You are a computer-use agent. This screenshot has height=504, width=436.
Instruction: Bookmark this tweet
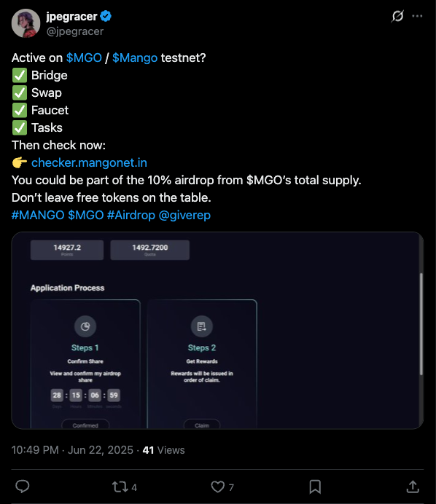[x=315, y=487]
